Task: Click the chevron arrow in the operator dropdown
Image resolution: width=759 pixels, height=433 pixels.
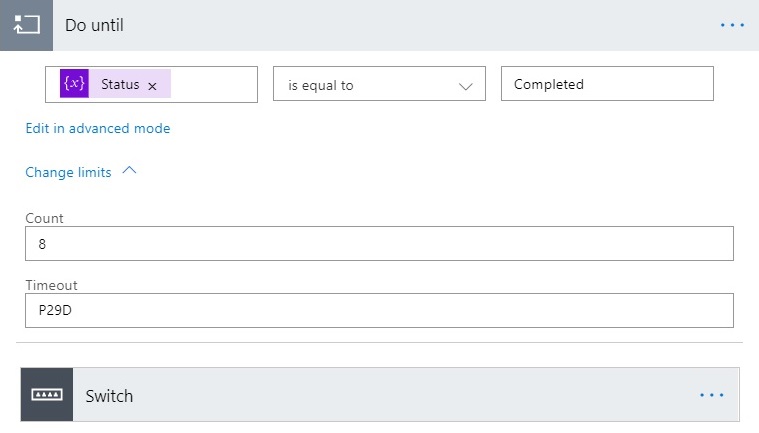Action: click(x=465, y=86)
